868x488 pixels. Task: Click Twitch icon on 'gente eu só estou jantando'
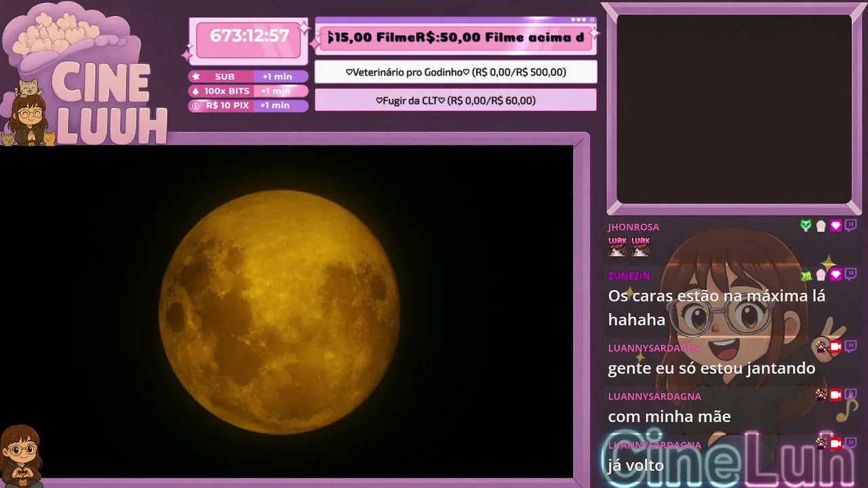point(850,346)
